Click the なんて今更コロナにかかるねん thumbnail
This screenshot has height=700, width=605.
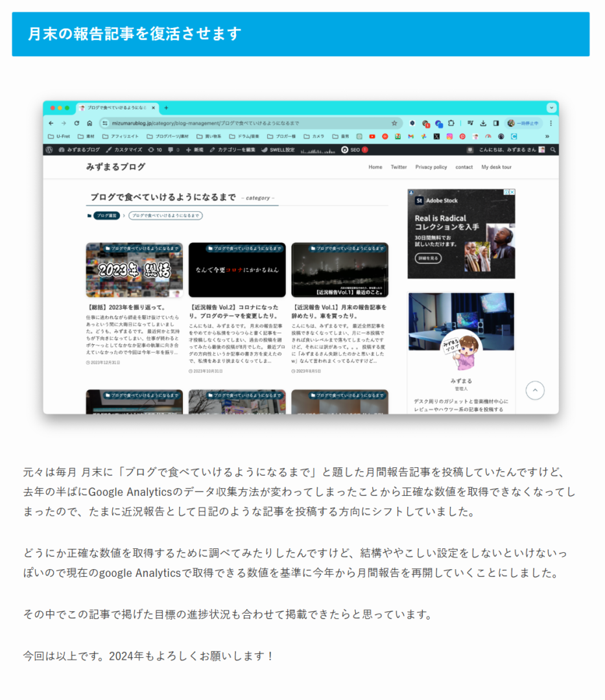[x=237, y=270]
